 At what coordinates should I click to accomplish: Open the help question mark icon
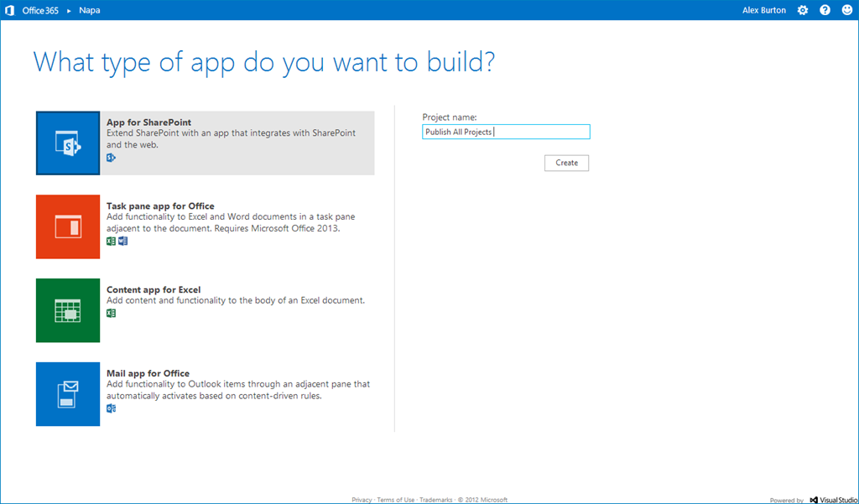click(825, 10)
